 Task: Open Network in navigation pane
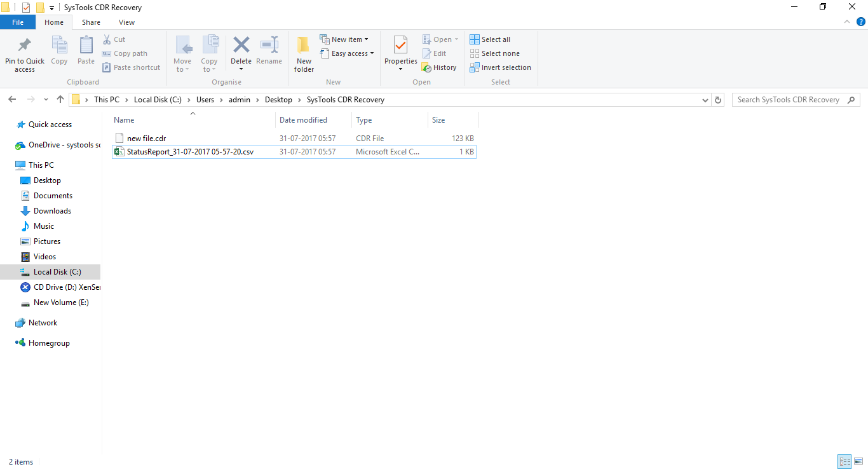click(x=43, y=323)
